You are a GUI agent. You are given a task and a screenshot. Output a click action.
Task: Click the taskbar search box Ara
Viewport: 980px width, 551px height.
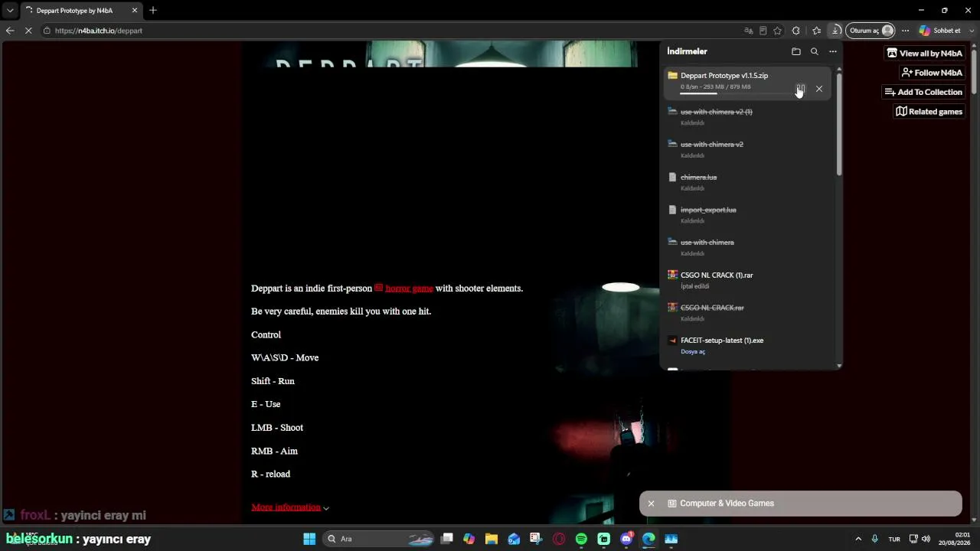coord(380,539)
